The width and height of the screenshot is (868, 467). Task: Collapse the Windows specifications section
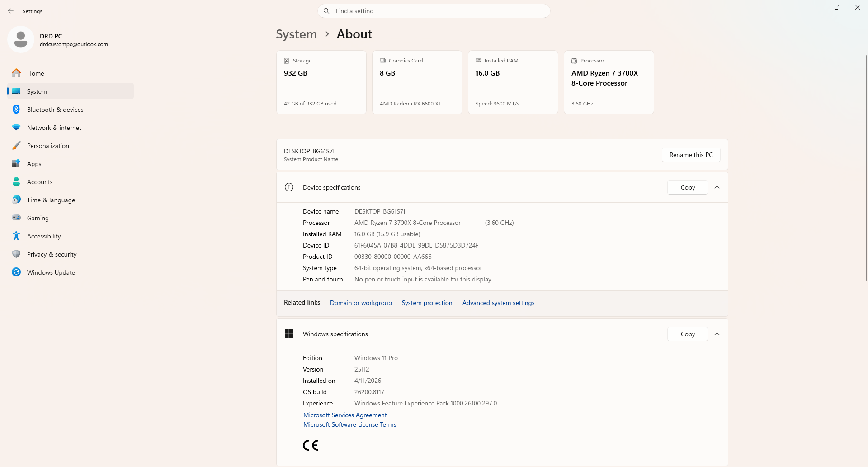[717, 334]
